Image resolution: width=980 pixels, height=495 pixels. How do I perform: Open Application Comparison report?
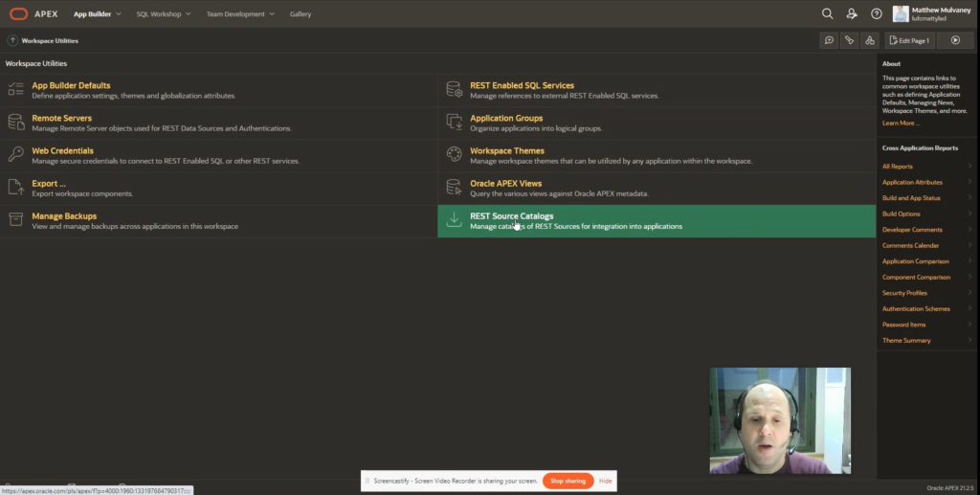coord(915,261)
